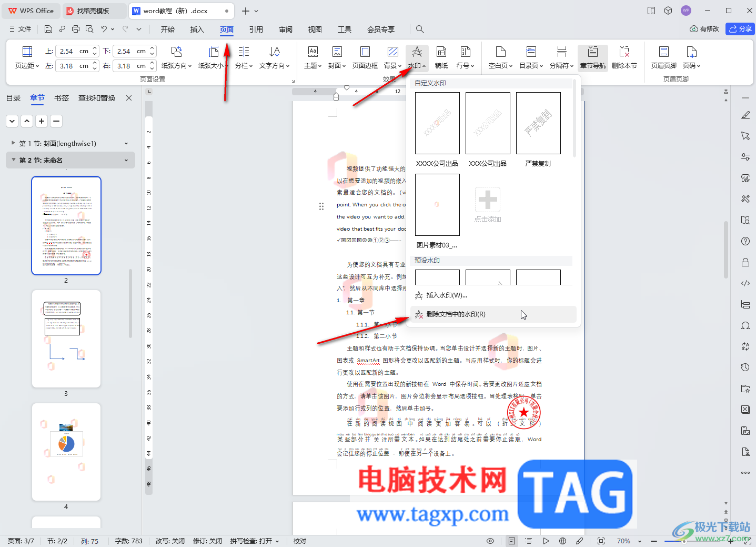The height and width of the screenshot is (547, 756).
Task: Toggle eye protection mode in status bar
Action: [x=490, y=541]
